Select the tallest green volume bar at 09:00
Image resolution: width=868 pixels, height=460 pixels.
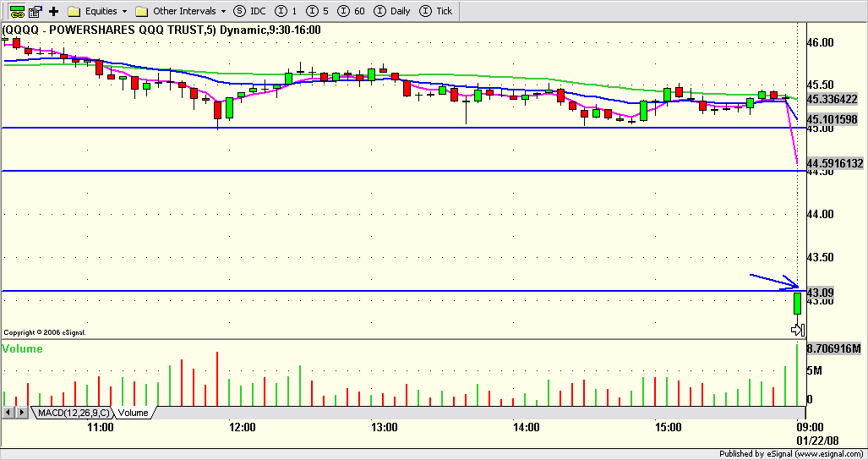(798, 375)
